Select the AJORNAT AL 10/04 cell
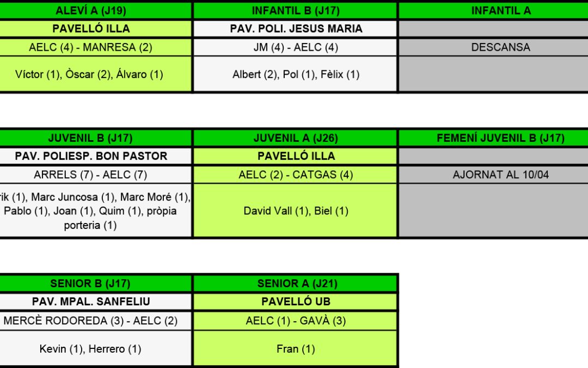This screenshot has height=368, width=588. tap(500, 175)
